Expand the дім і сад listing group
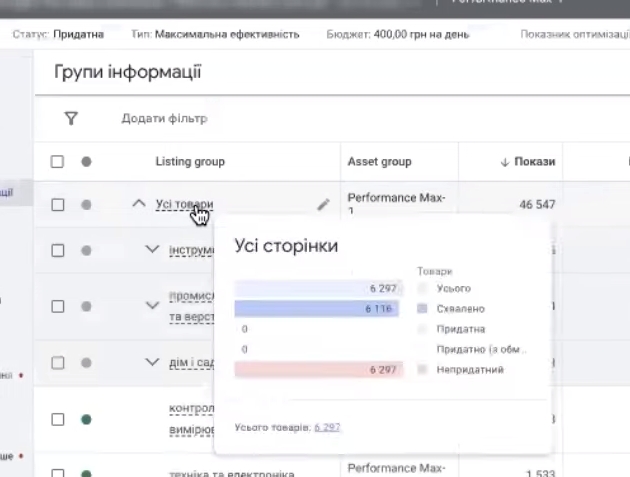This screenshot has height=477, width=630. point(152,364)
